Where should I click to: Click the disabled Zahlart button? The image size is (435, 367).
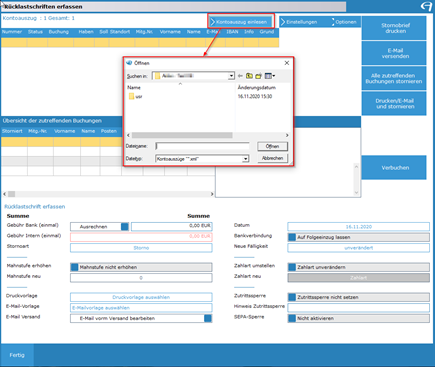[358, 278]
